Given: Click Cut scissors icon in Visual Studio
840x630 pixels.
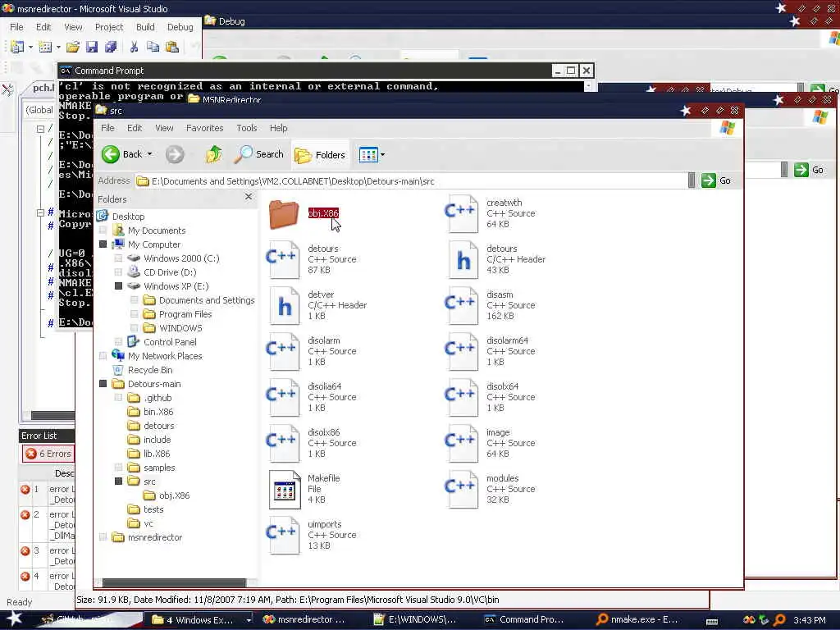Looking at the screenshot, I should (x=134, y=47).
